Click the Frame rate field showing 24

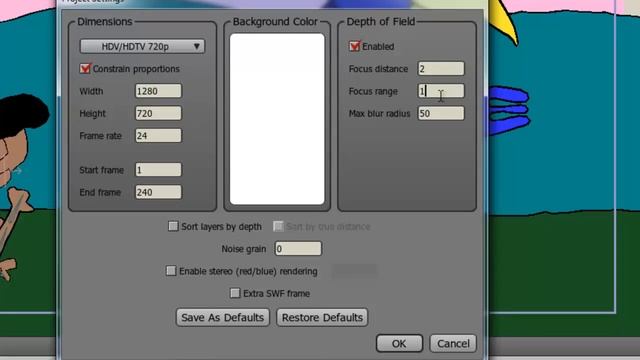click(158, 136)
